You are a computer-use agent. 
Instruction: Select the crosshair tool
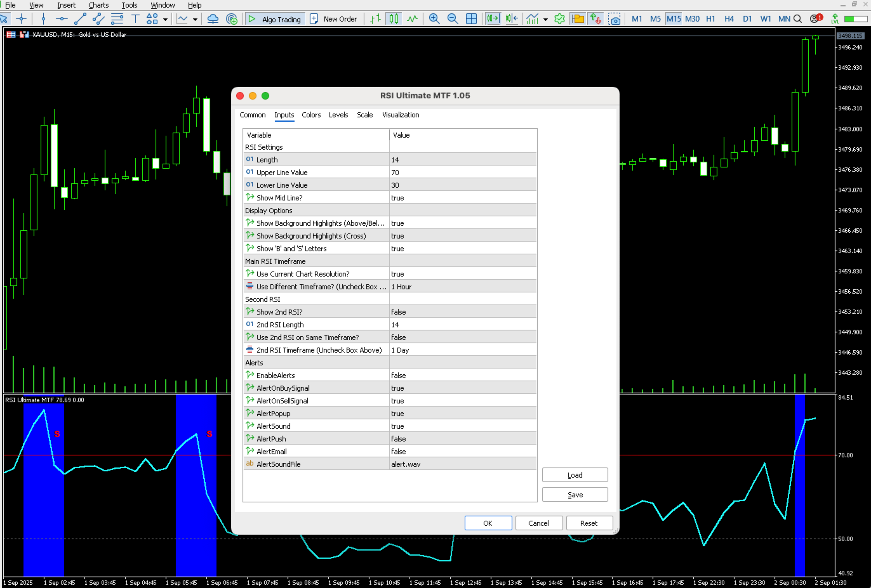point(21,19)
